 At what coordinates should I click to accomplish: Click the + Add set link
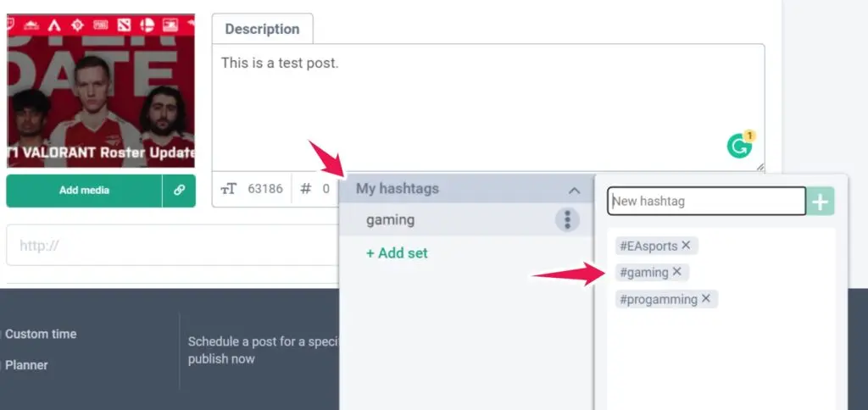pyautogui.click(x=397, y=252)
